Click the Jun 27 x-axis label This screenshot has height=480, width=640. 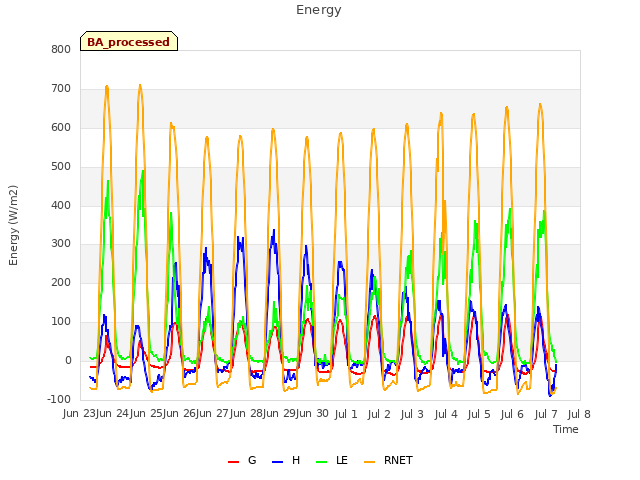211,414
